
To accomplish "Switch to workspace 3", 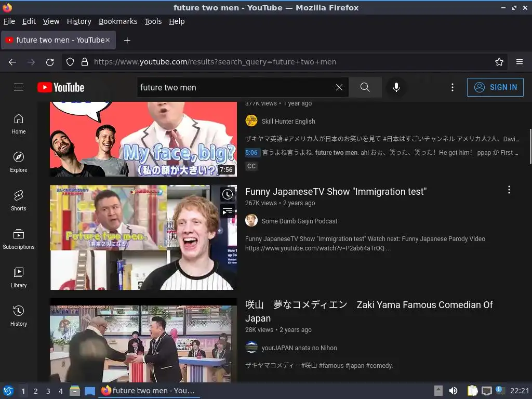I will click(48, 391).
